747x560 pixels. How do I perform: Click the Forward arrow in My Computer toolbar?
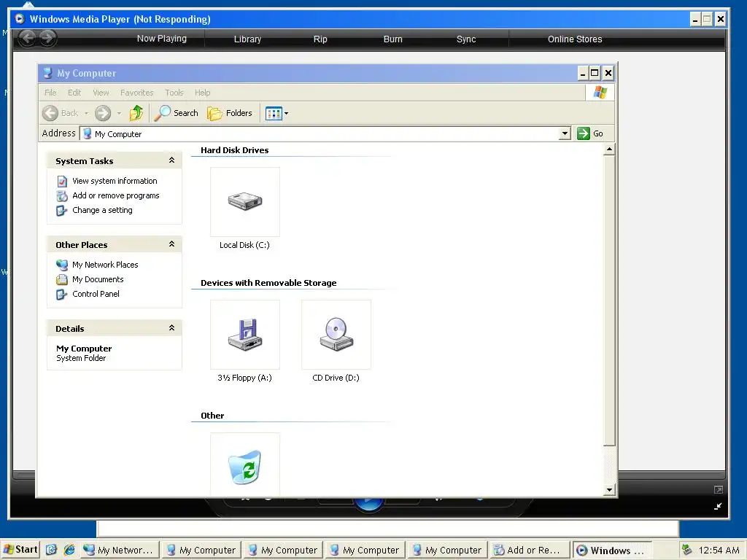point(103,113)
